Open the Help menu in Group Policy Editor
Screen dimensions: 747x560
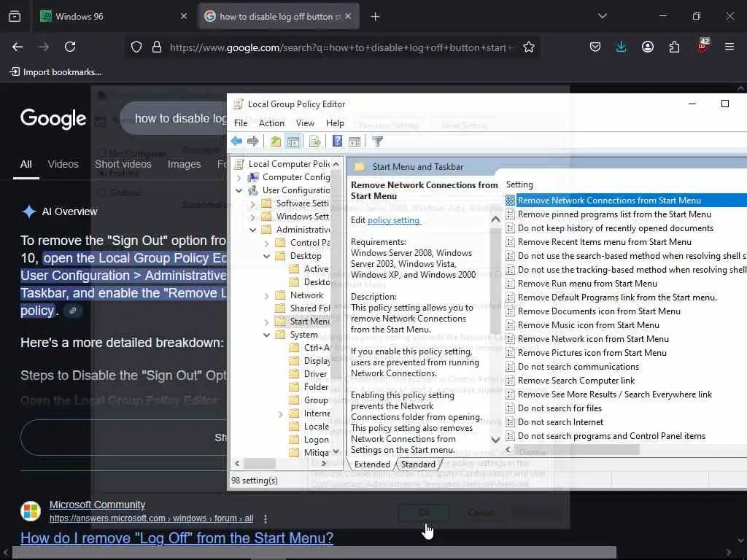335,122
